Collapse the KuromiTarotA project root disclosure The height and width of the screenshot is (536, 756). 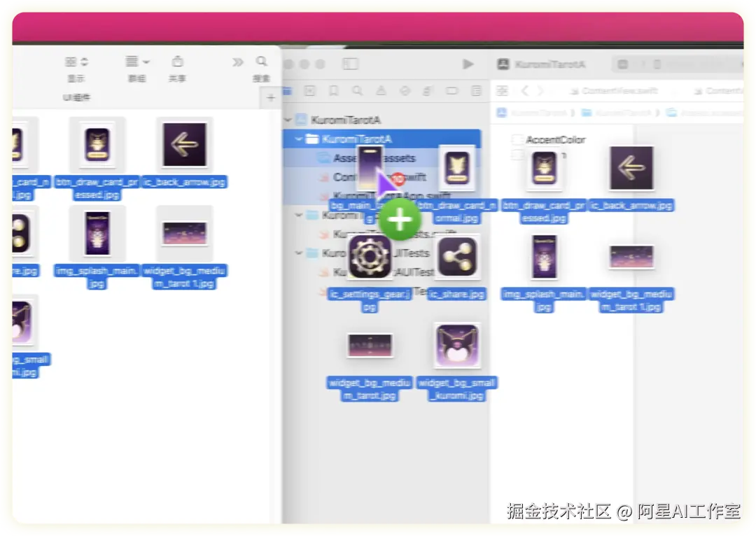pyautogui.click(x=288, y=120)
